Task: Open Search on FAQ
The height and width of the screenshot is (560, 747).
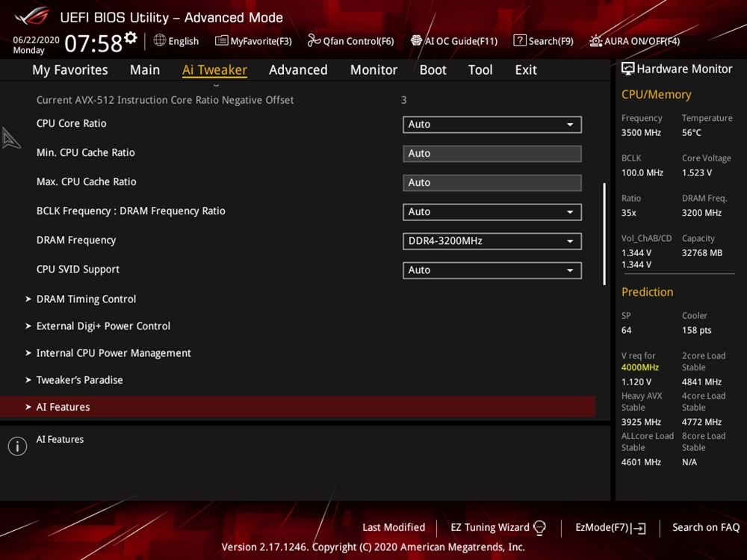Action: pyautogui.click(x=706, y=528)
